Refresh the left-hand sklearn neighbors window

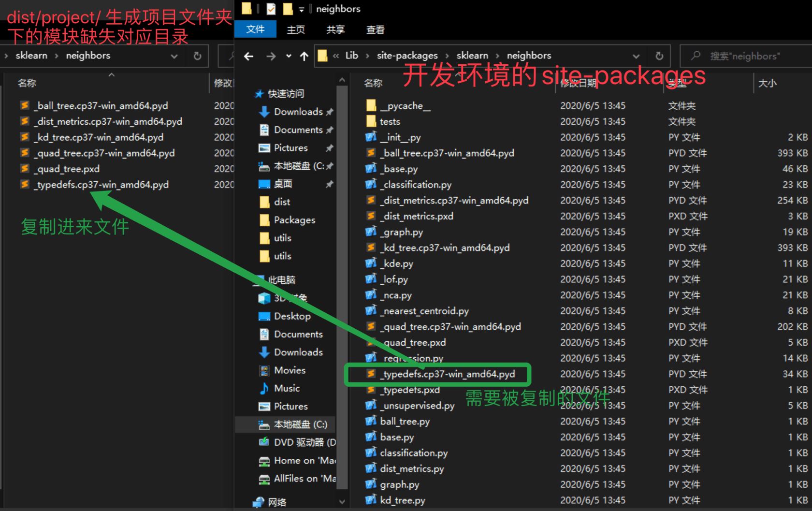click(197, 56)
